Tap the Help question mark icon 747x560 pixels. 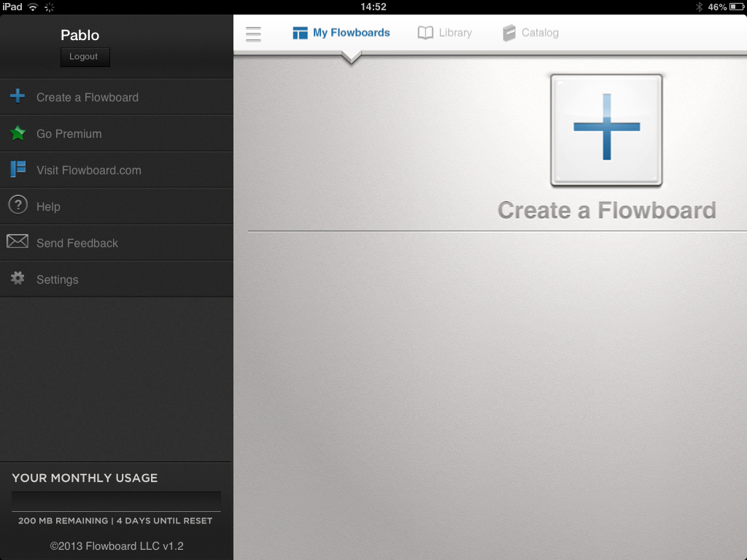[17, 205]
